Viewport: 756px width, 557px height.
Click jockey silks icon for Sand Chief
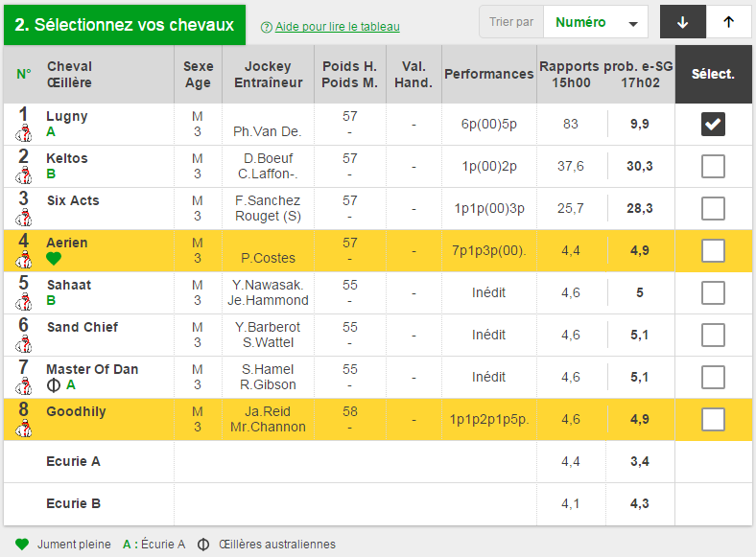(24, 344)
